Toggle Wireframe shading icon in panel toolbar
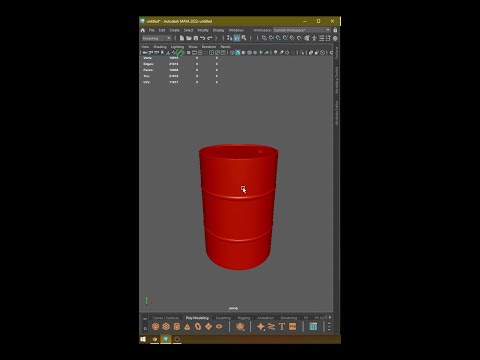Screen dimensions: 480x360 coord(232,53)
